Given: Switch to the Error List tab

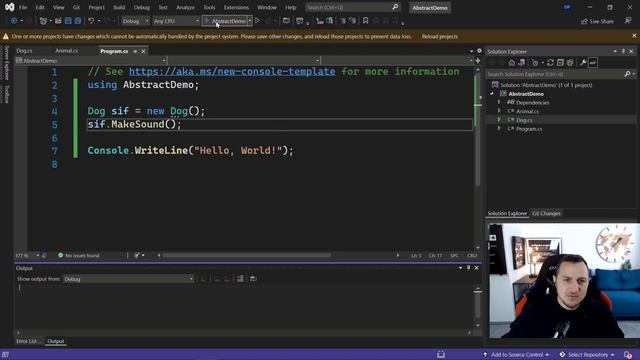Looking at the screenshot, I should 28,341.
